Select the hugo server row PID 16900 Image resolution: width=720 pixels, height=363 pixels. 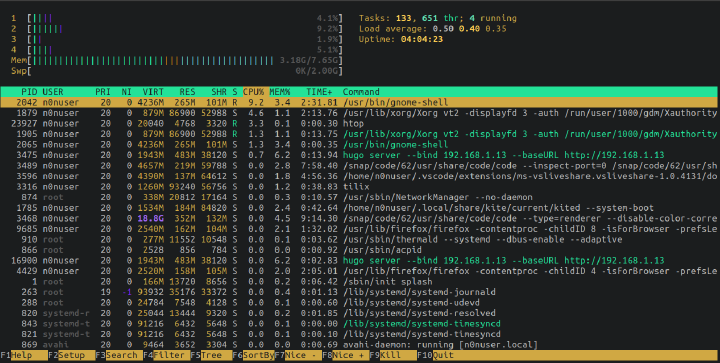pos(359,261)
